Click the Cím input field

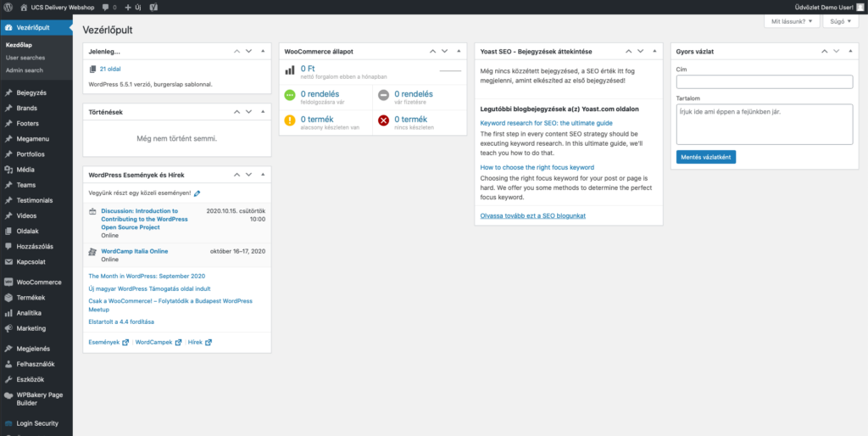click(765, 82)
